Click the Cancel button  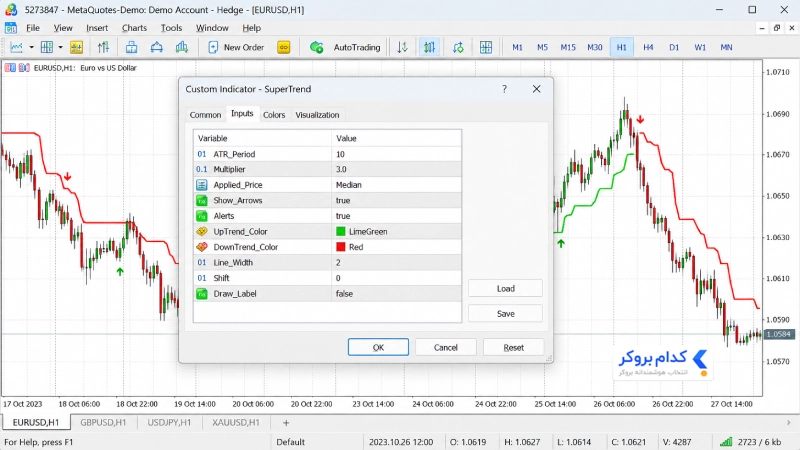pos(445,347)
